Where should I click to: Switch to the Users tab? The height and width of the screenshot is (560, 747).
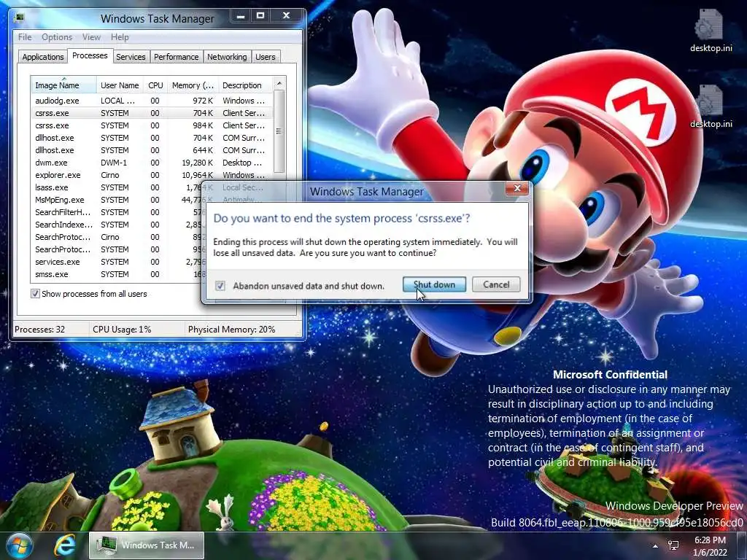tap(266, 57)
